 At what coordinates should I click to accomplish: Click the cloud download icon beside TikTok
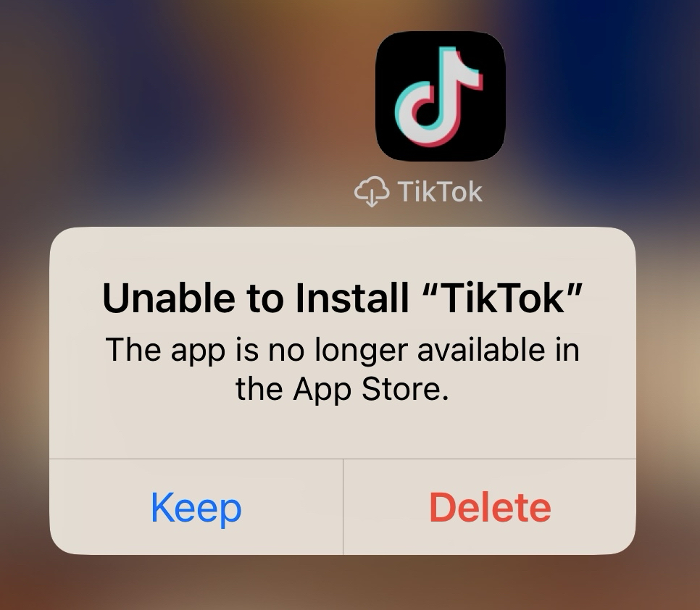[x=372, y=192]
